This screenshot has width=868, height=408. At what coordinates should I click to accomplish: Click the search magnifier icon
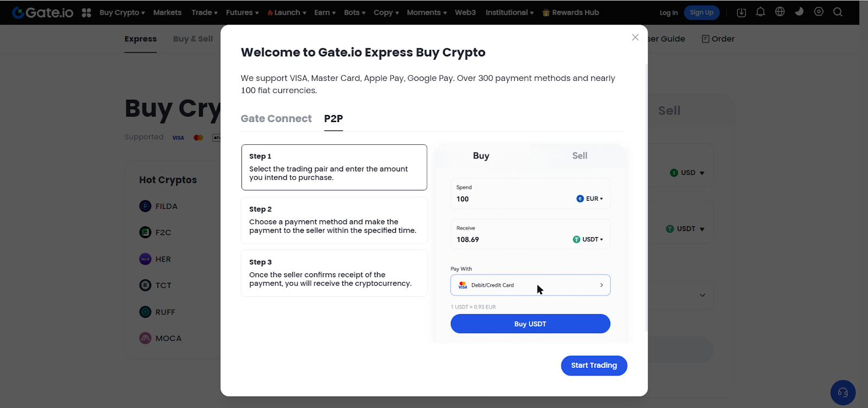pyautogui.click(x=838, y=12)
